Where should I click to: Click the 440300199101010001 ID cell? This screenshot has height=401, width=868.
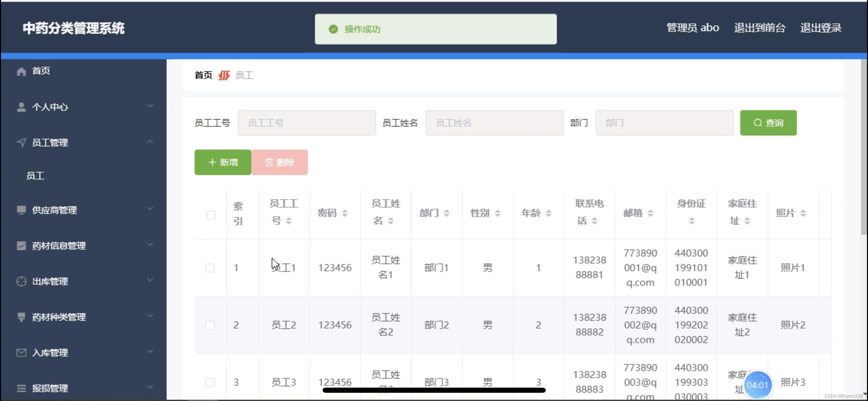[691, 268]
